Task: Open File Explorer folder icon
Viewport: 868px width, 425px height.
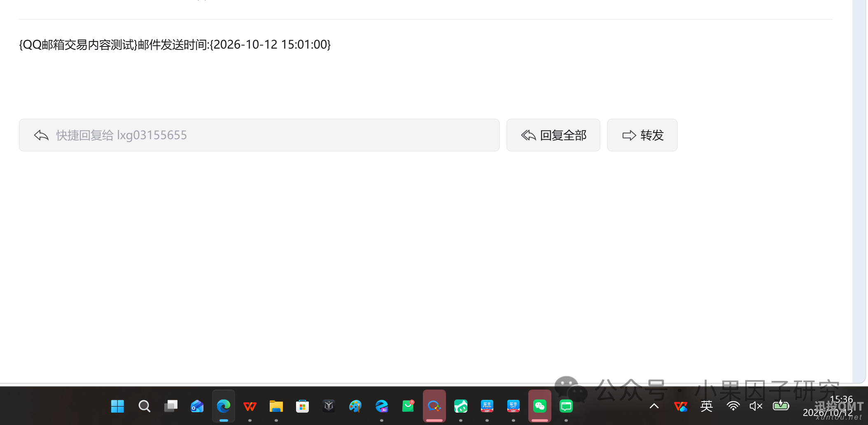Action: [x=276, y=406]
